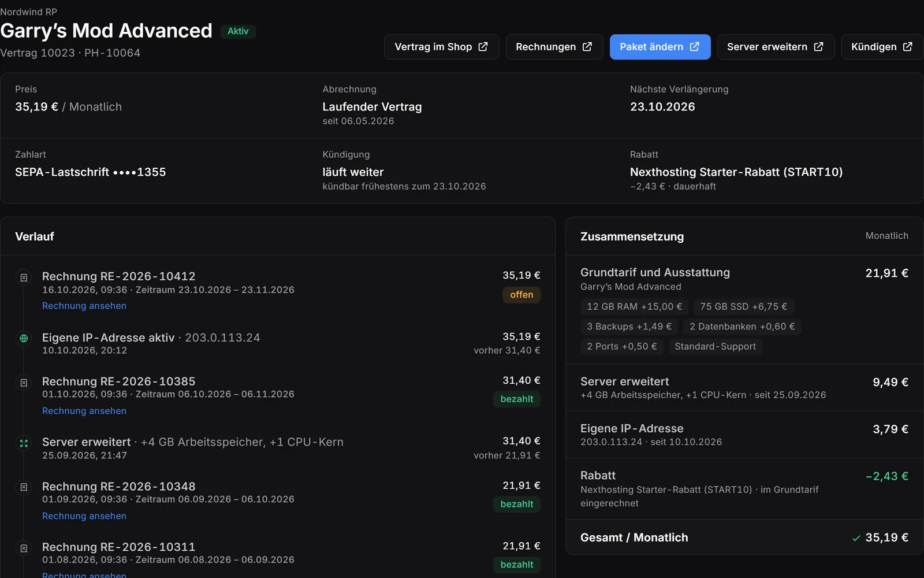924x578 pixels.
Task: Click globe icon beside Eigene IP-Adresse aktiv
Action: pos(24,338)
